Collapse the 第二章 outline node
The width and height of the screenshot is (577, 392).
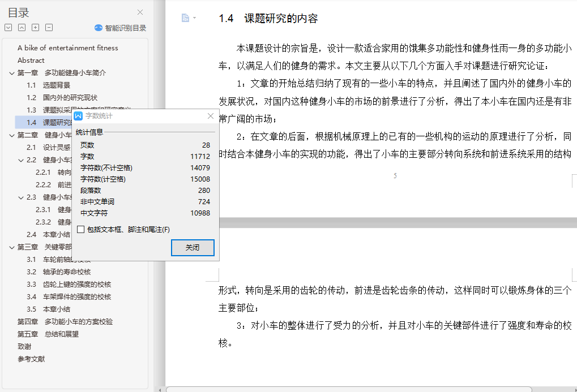[12, 135]
